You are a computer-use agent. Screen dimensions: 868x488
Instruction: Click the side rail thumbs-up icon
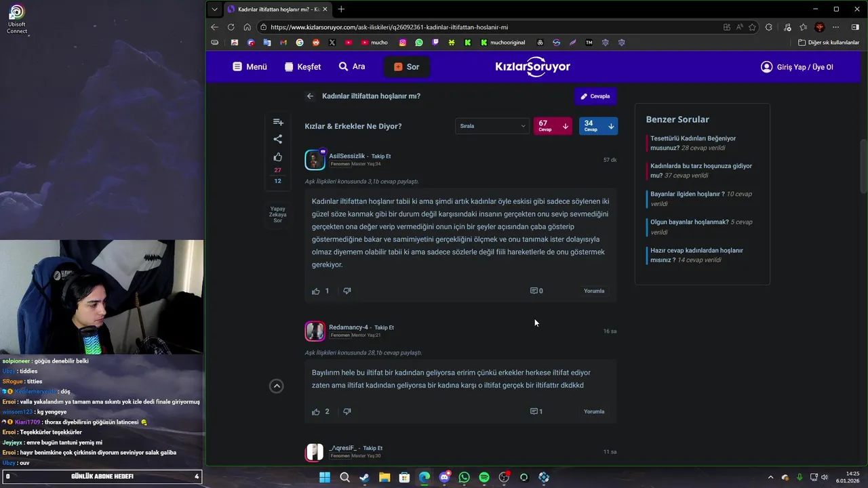click(278, 157)
